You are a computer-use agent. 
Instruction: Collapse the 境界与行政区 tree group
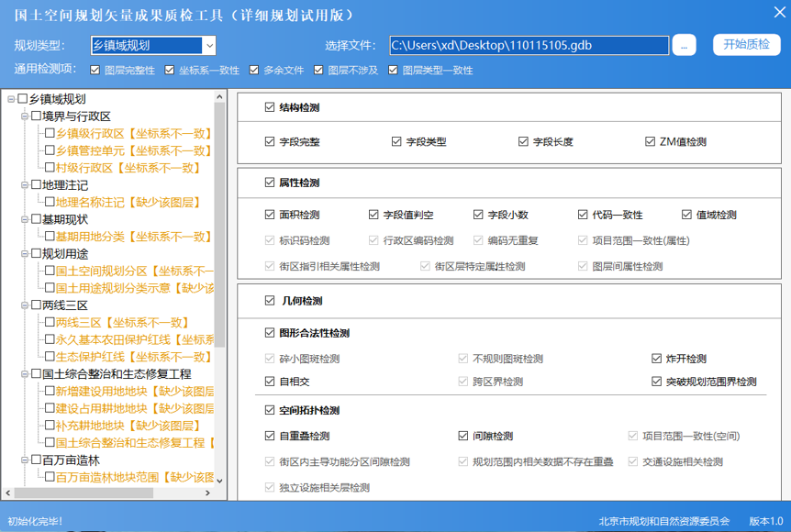click(x=23, y=116)
